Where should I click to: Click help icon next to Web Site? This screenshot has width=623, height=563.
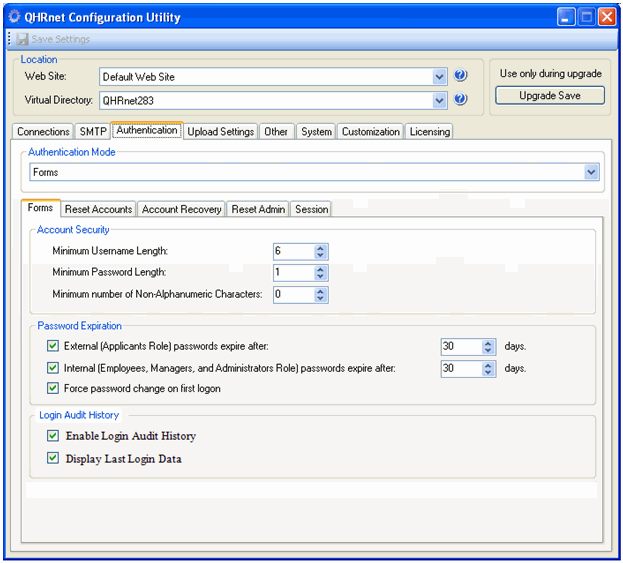pyautogui.click(x=461, y=76)
